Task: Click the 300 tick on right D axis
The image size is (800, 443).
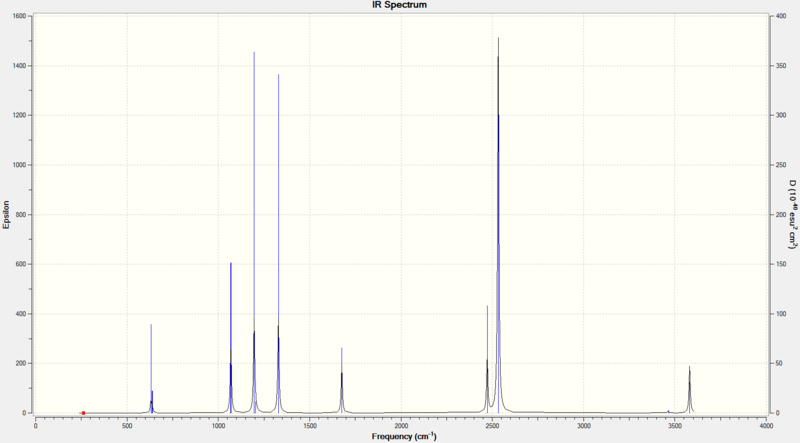Action: [781, 115]
